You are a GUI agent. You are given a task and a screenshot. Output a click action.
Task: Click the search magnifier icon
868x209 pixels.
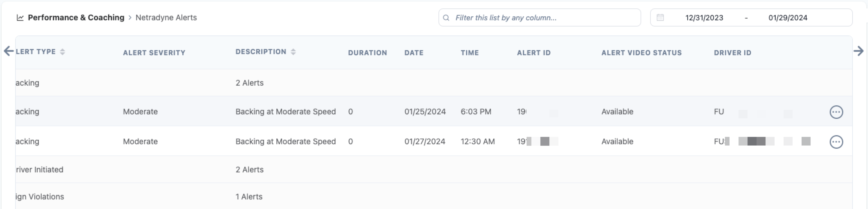(x=446, y=18)
